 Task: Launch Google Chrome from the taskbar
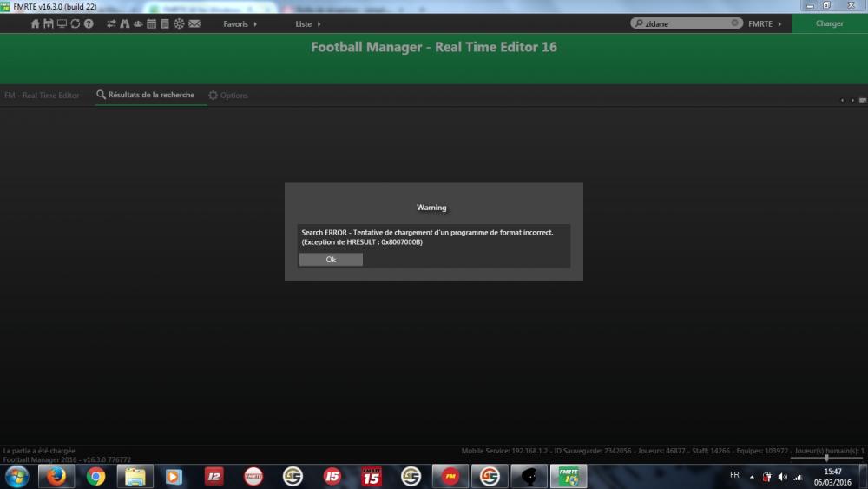pos(95,476)
